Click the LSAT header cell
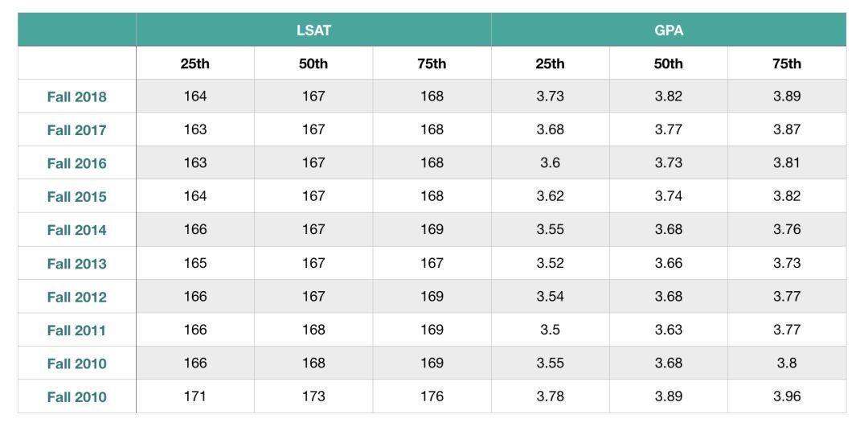Viewport: 868px width, 431px height. pos(313,30)
